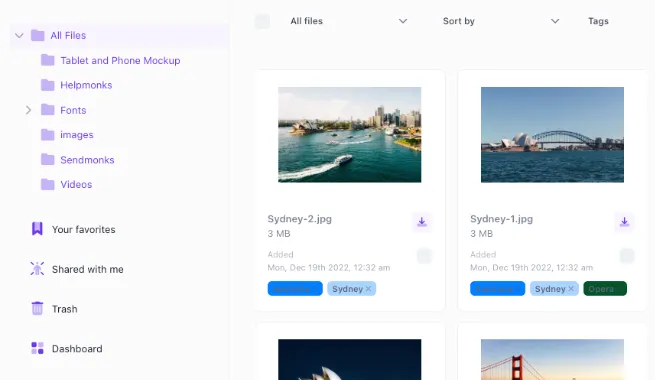Select the Sydney-1.jpg file checkbox
This screenshot has width=655, height=380.
pos(627,256)
